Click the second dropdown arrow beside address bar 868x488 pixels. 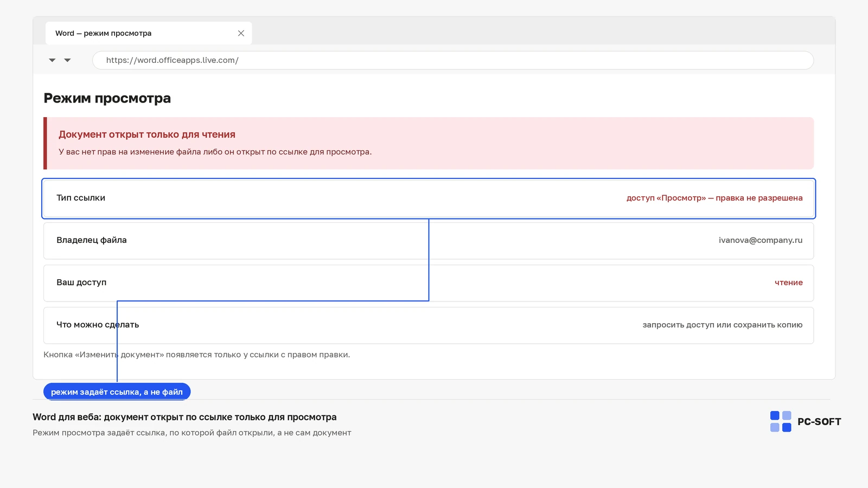coord(67,60)
